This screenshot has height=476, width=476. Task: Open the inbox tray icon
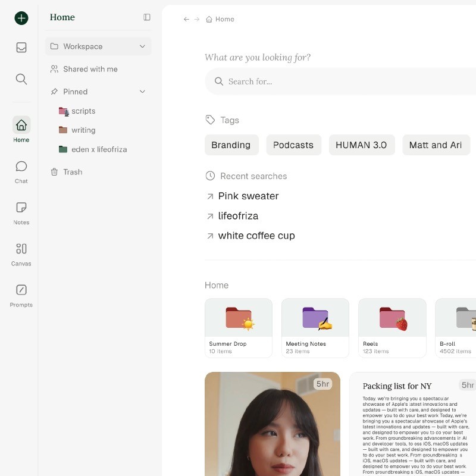tap(21, 48)
